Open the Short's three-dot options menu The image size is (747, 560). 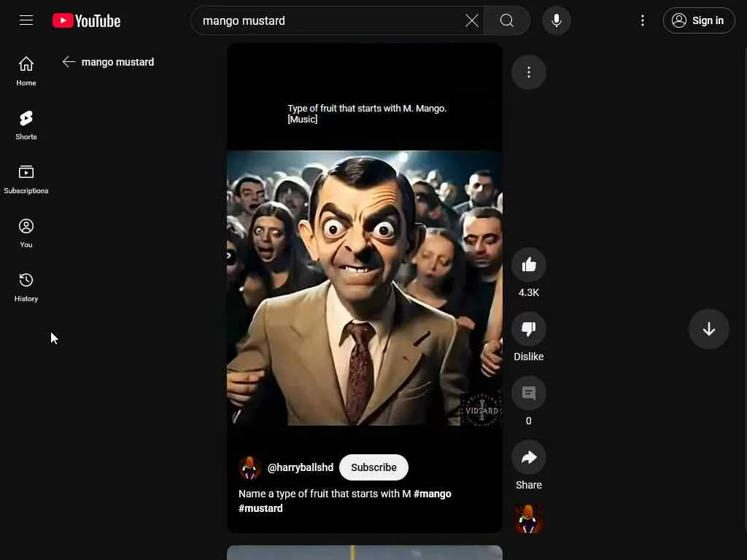528,72
